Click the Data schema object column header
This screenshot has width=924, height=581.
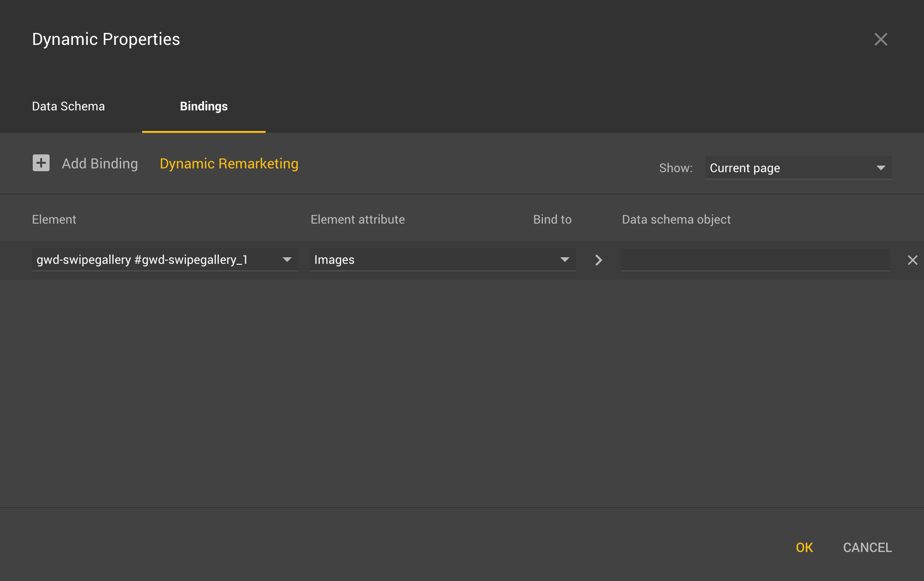click(x=676, y=219)
